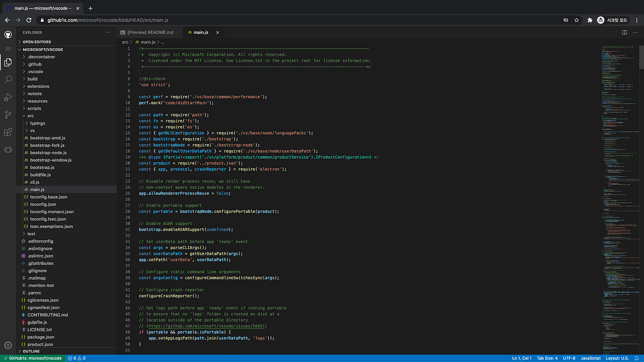Click the browser address bar URL
The image size is (644, 362).
[x=108, y=20]
